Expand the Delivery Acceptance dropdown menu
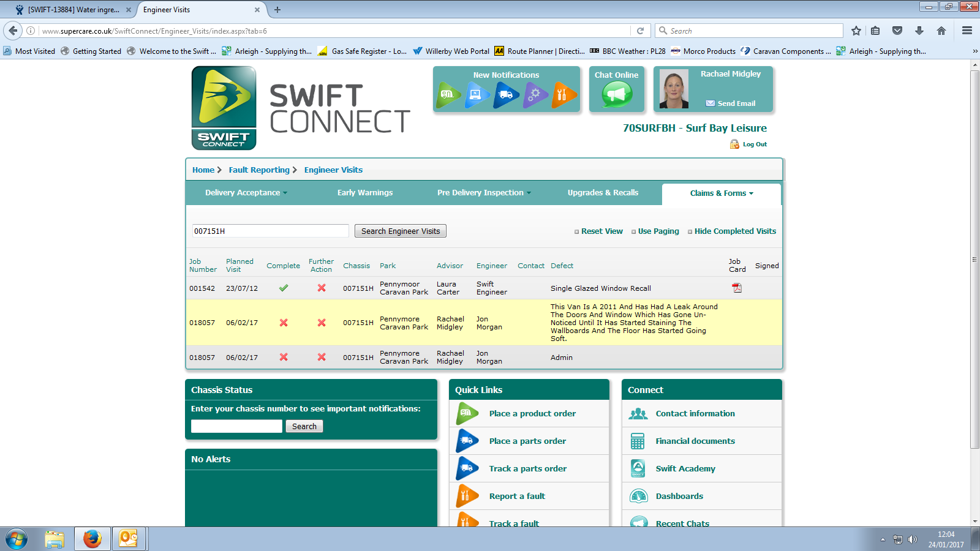 [246, 193]
